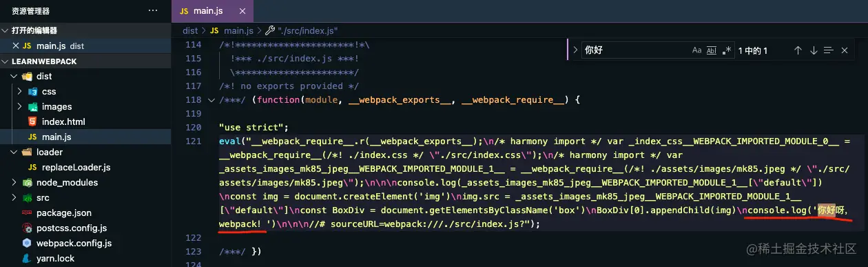Screen dimensions: 868x267
Task: Go to previous match arrow
Action: click(x=798, y=50)
